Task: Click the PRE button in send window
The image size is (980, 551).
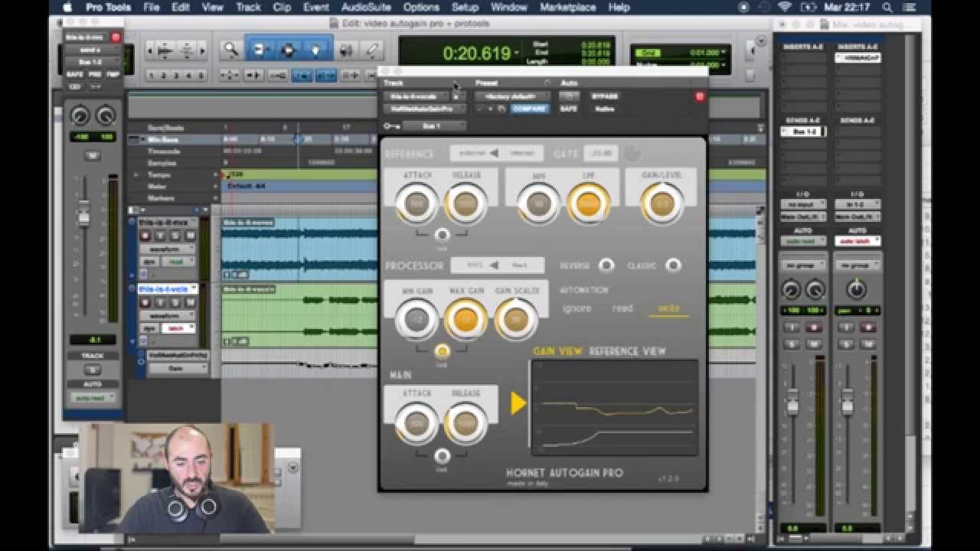Action: [x=94, y=74]
